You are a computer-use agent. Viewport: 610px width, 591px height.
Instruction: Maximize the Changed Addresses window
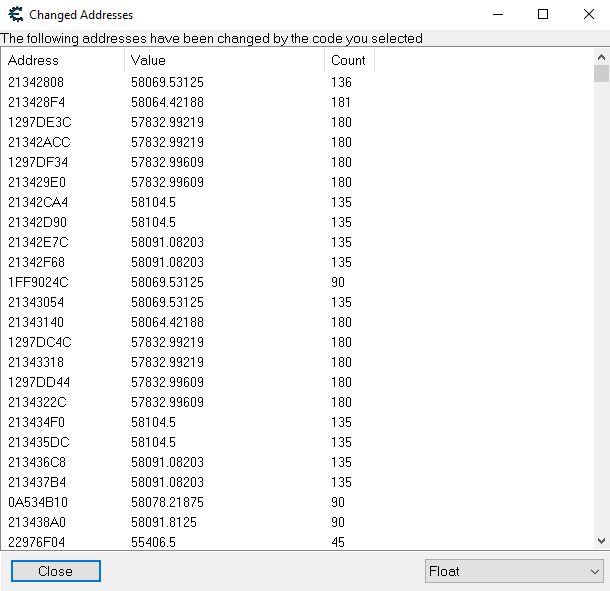543,15
